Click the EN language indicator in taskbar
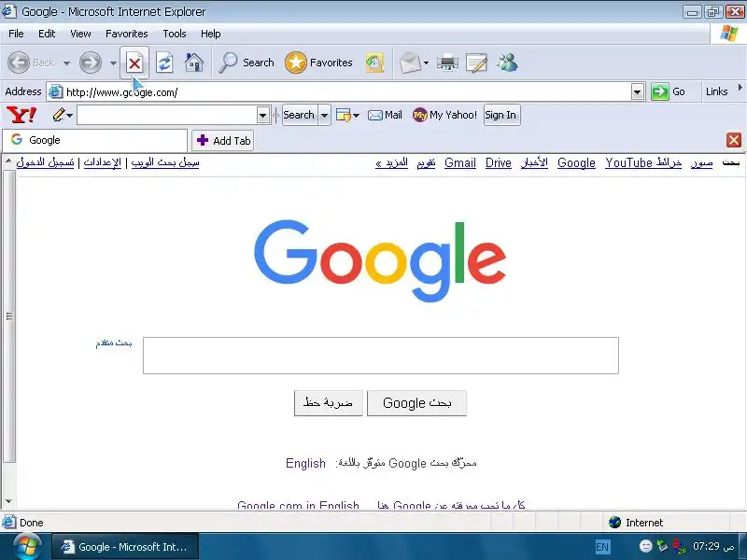 tap(602, 547)
